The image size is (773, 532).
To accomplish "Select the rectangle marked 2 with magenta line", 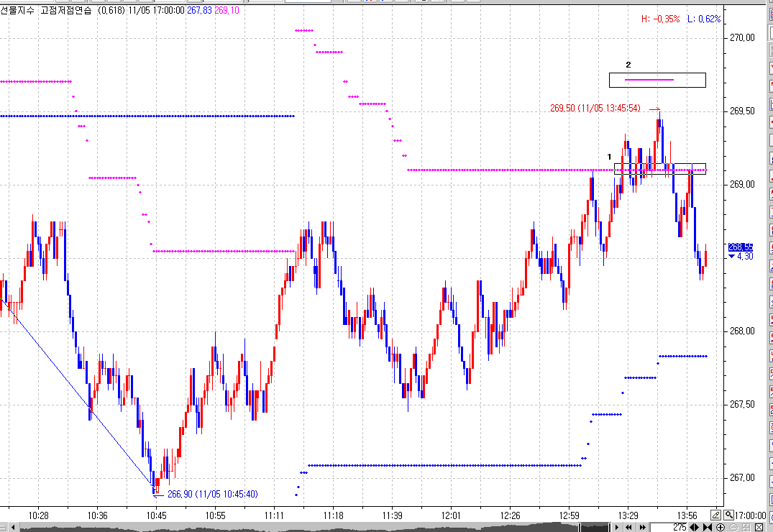I will 657,80.
